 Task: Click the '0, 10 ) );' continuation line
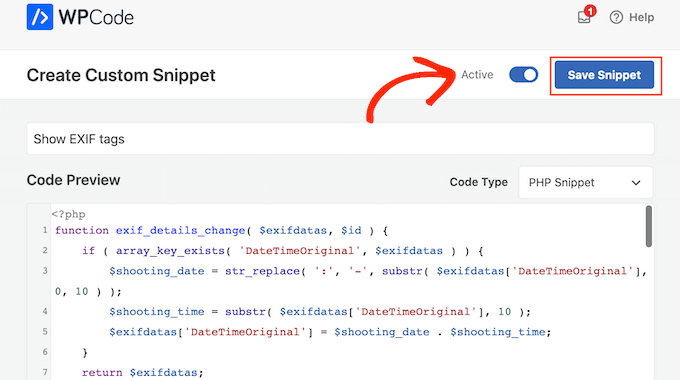[x=88, y=292]
